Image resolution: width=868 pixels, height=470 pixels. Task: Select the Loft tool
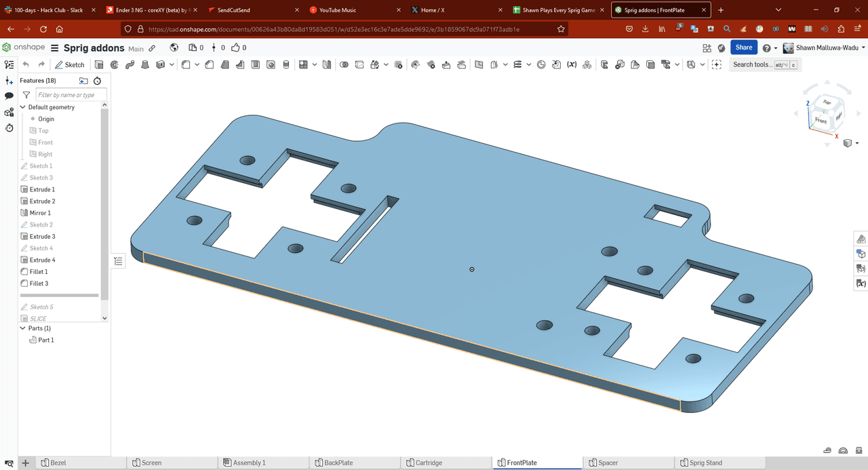tap(144, 64)
